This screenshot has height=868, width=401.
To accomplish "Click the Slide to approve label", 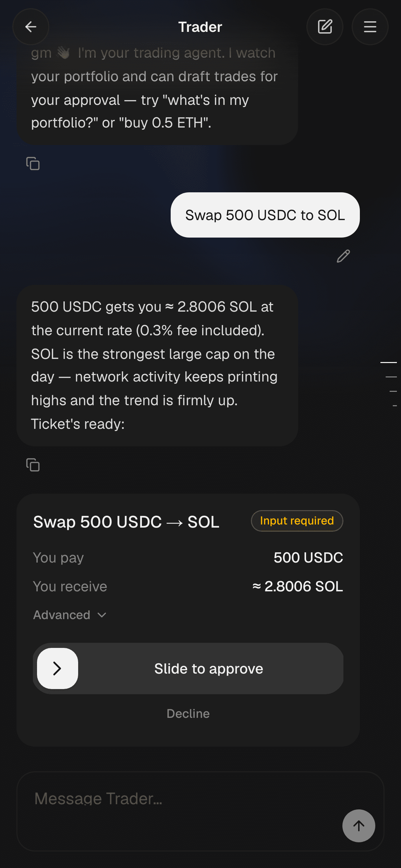I will pos(209,669).
